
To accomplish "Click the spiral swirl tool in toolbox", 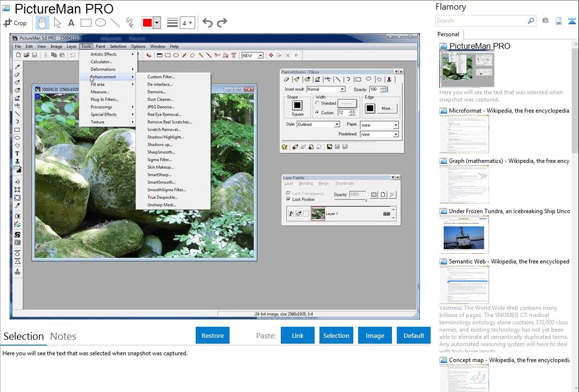I will (x=17, y=234).
